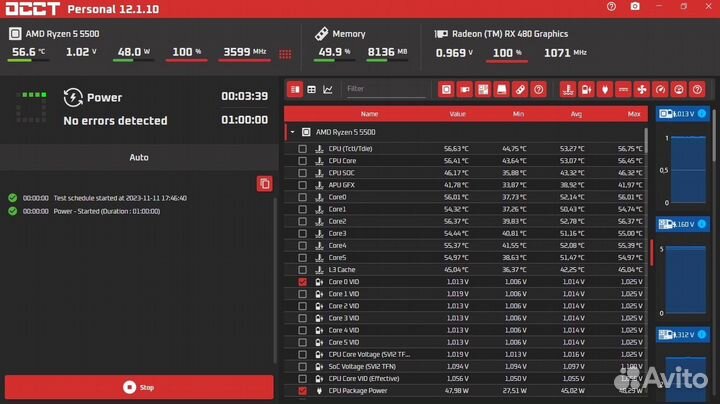Check the CPU SOC checkbox

click(302, 173)
